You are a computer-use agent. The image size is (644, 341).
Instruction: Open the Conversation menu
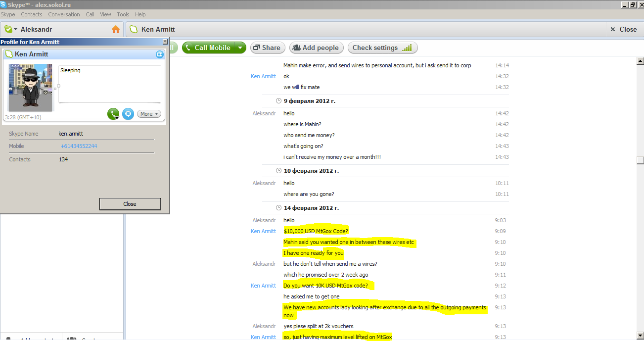64,14
